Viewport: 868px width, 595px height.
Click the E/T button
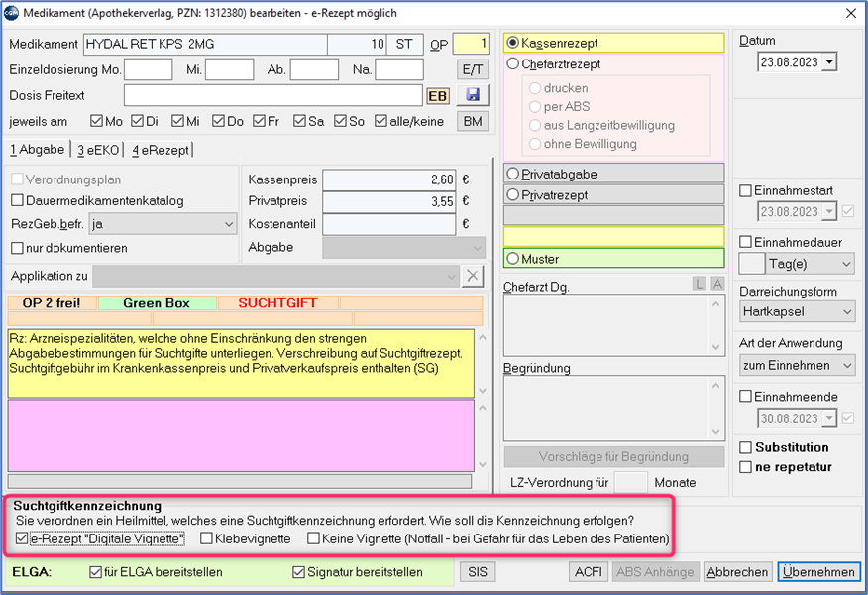473,69
